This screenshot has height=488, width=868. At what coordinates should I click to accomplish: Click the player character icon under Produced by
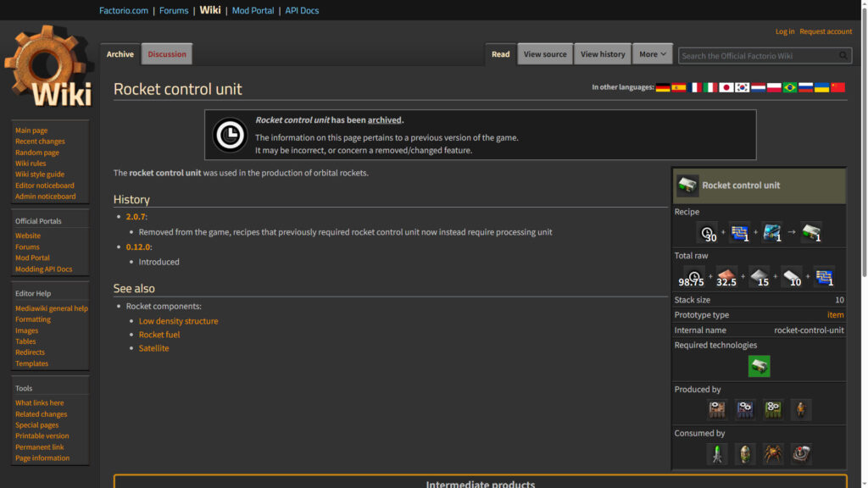click(801, 410)
